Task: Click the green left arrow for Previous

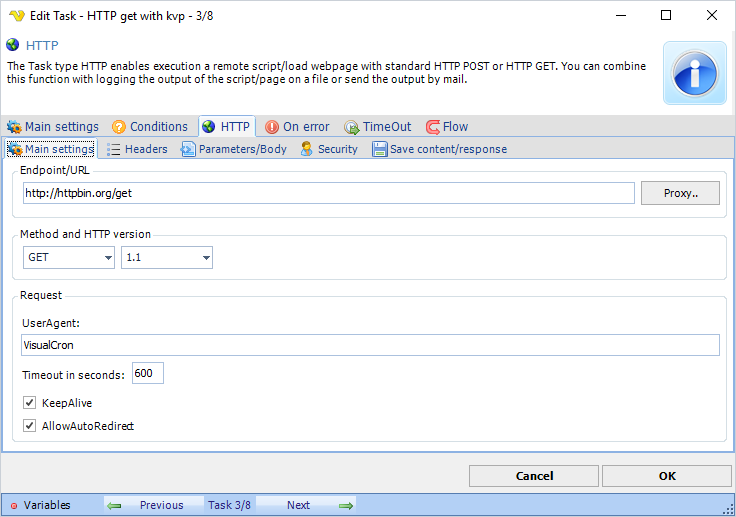Action: tap(114, 506)
